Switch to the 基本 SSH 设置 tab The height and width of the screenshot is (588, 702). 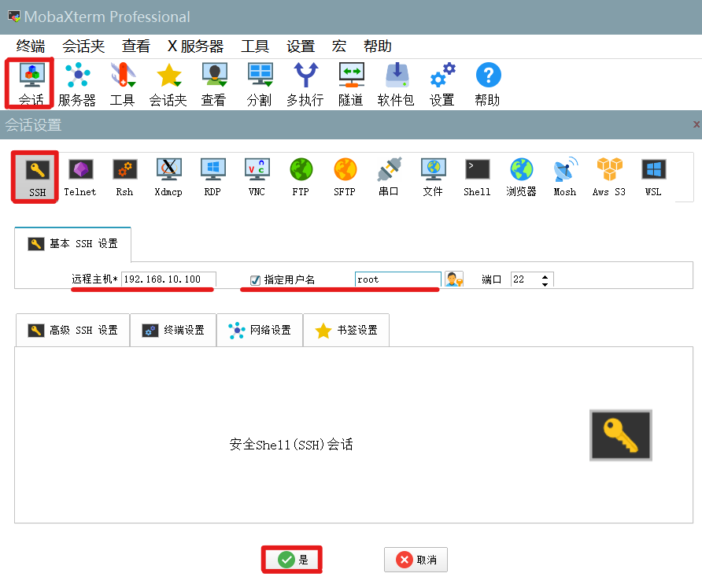click(73, 243)
